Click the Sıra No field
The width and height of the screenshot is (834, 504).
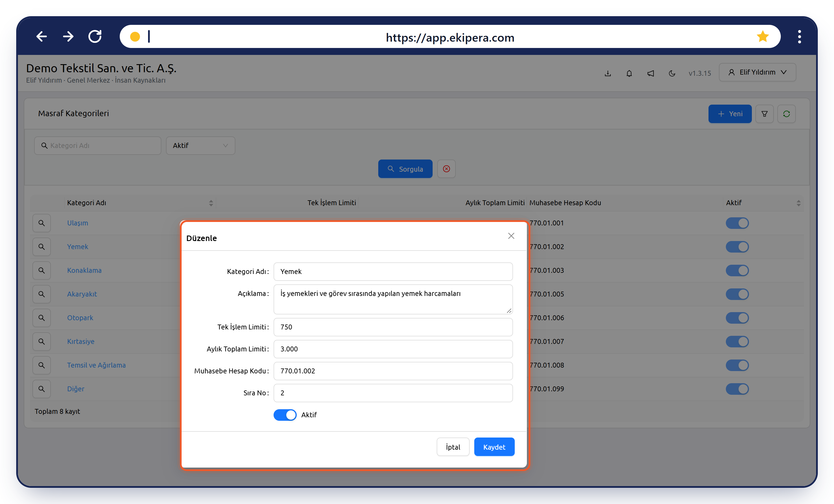[x=393, y=393]
